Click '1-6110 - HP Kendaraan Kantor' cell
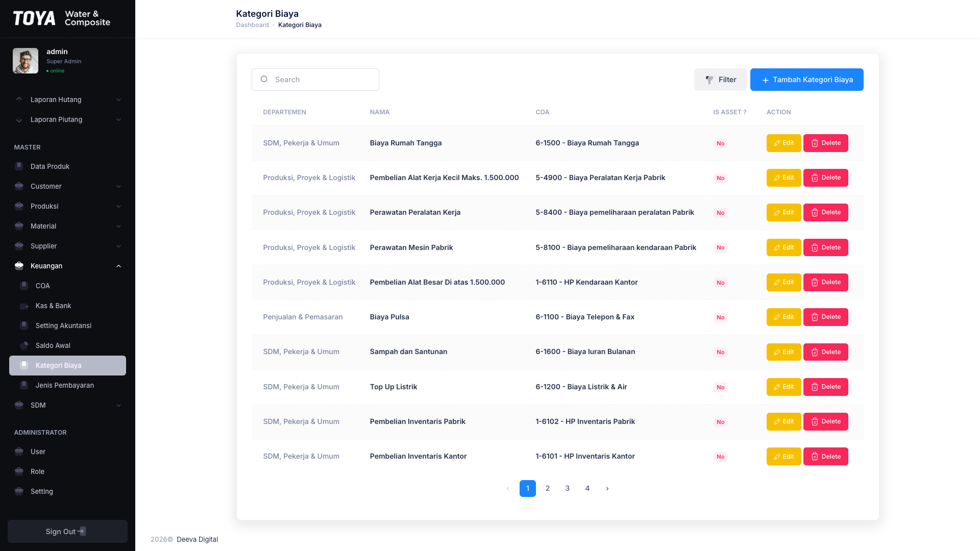 [x=586, y=282]
